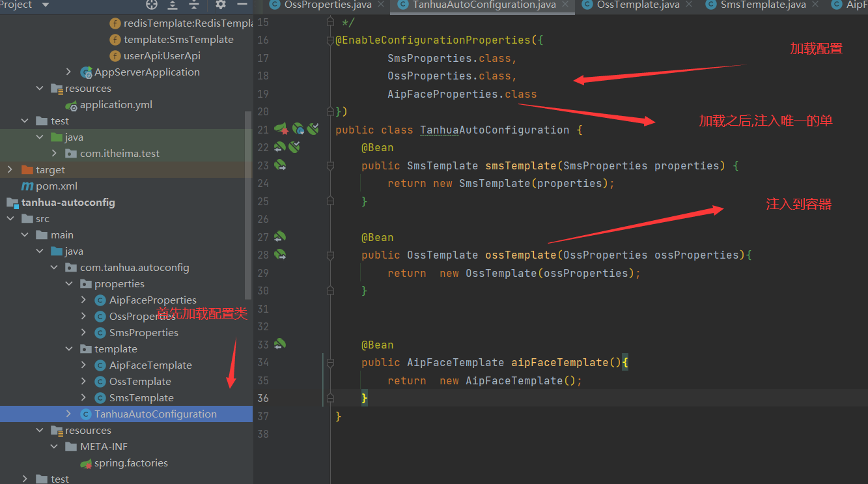
Task: Toggle fold marker at ossTemplate method line 28
Action: click(x=330, y=255)
